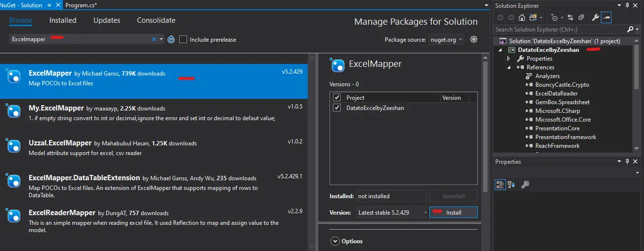The height and width of the screenshot is (251, 644).
Task: Expand the Properties node in tree
Action: [x=508, y=59]
